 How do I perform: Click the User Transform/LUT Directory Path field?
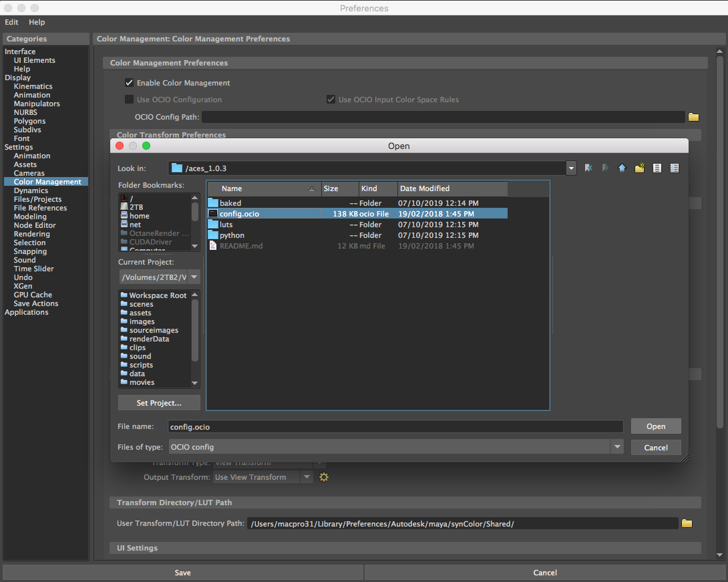[x=462, y=523]
